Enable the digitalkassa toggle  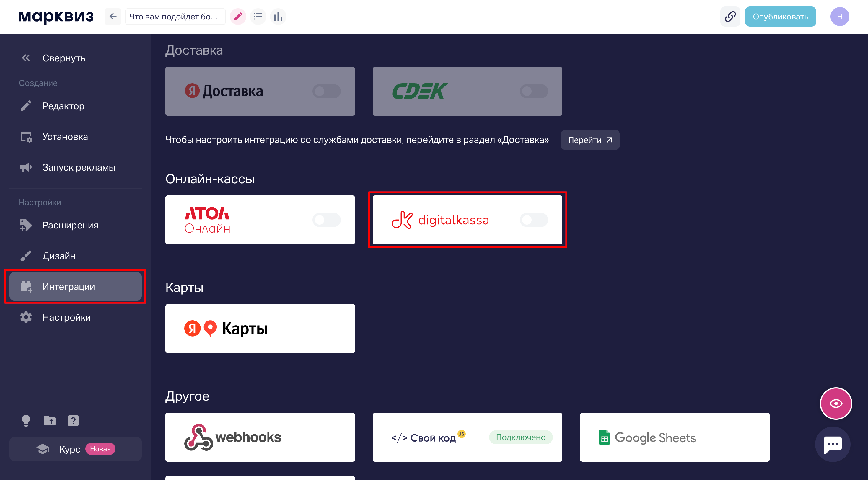(533, 220)
